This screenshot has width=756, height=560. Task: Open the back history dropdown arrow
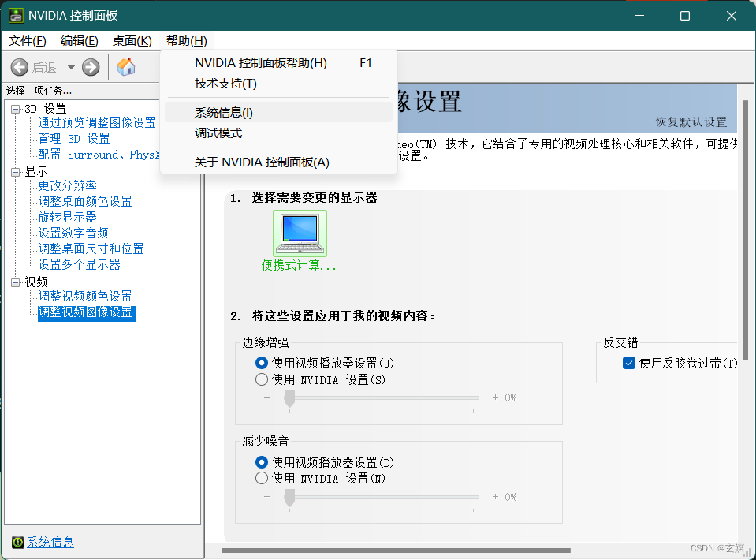point(71,67)
